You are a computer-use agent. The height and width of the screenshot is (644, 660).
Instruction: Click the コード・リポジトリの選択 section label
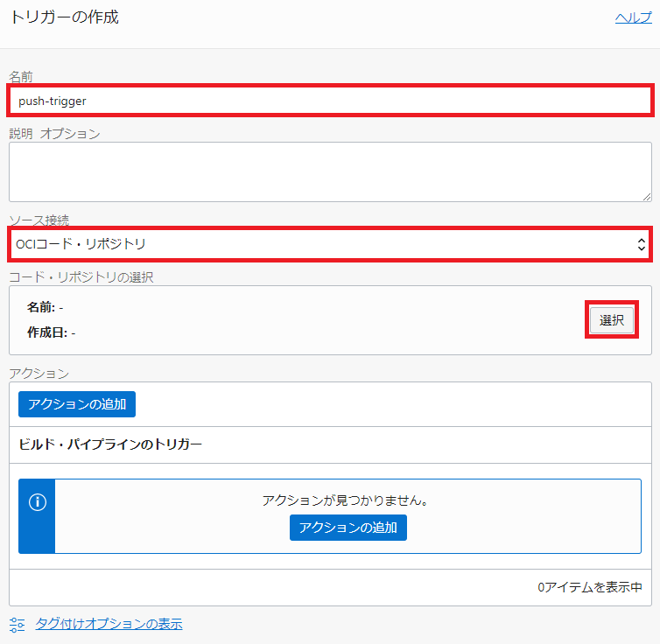click(81, 277)
